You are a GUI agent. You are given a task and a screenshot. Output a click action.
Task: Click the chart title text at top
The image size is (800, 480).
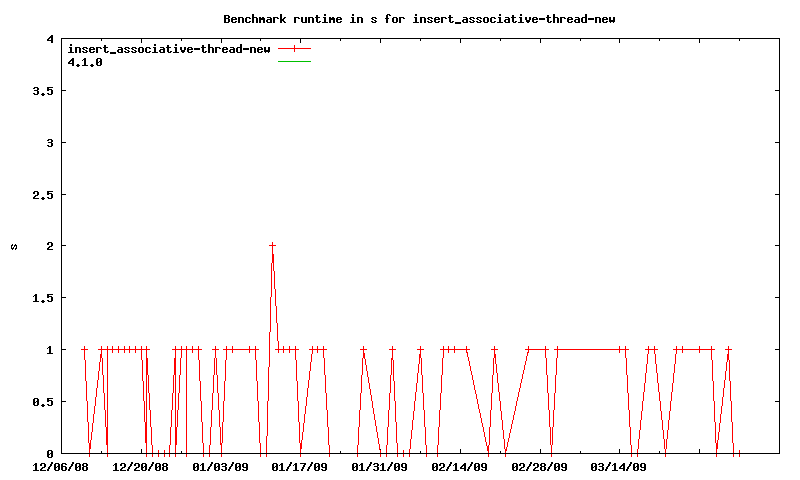[427, 18]
